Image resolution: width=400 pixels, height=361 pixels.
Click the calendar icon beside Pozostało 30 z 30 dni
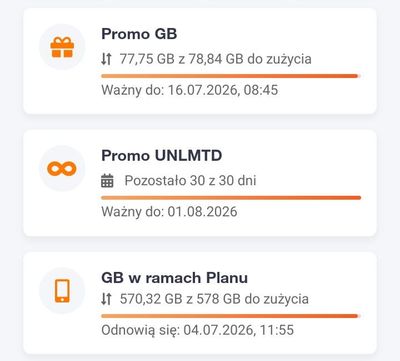coord(107,181)
